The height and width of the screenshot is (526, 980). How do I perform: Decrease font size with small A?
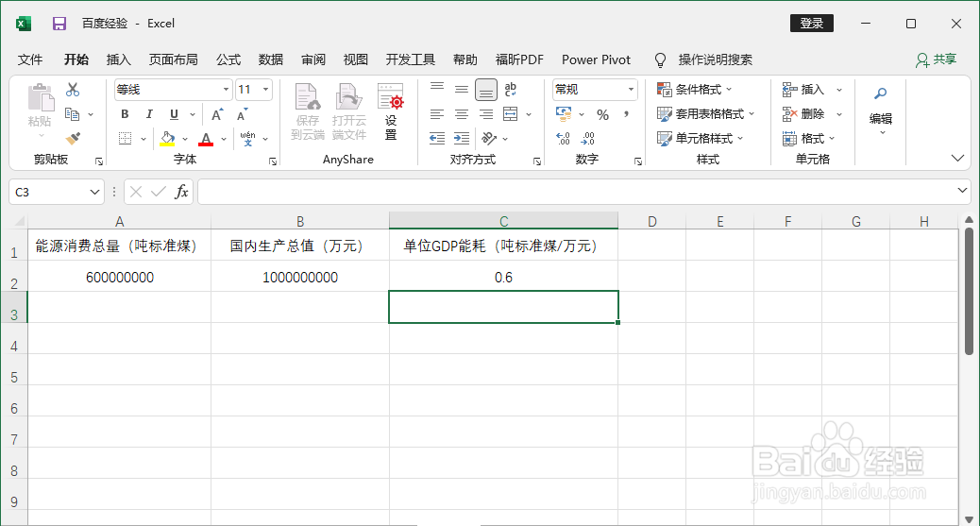[242, 114]
